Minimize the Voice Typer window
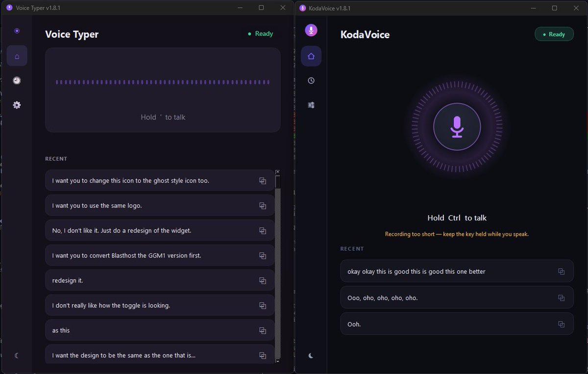This screenshot has height=374, width=588. click(x=240, y=8)
